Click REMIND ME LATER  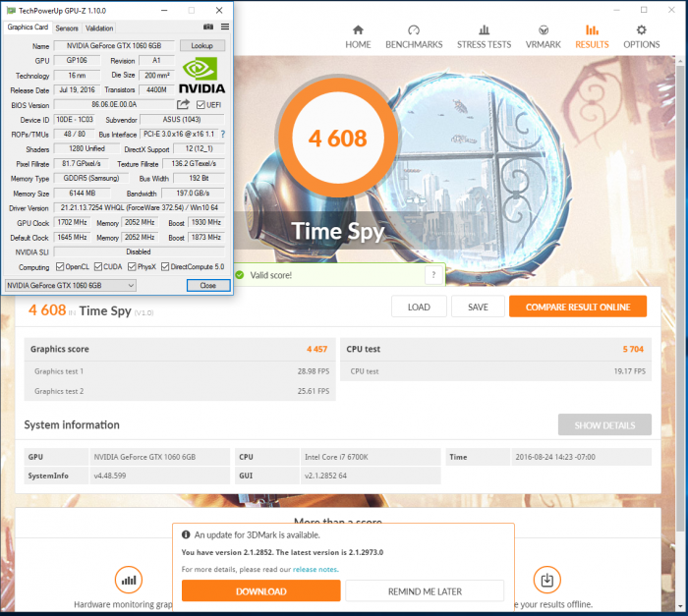coord(425,591)
